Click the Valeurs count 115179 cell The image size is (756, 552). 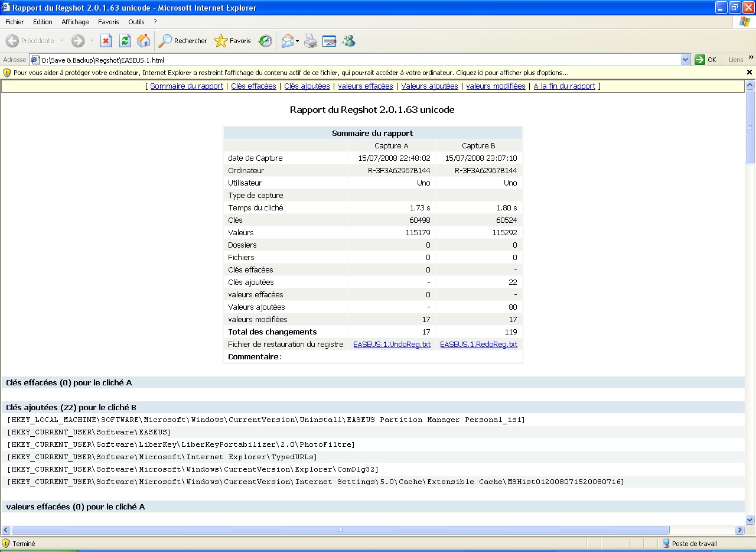(x=418, y=233)
